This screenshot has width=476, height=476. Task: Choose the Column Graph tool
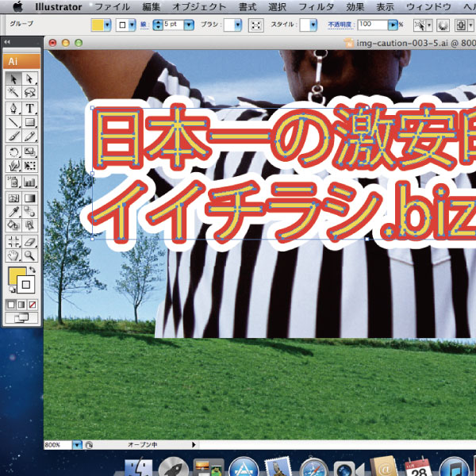tap(29, 182)
